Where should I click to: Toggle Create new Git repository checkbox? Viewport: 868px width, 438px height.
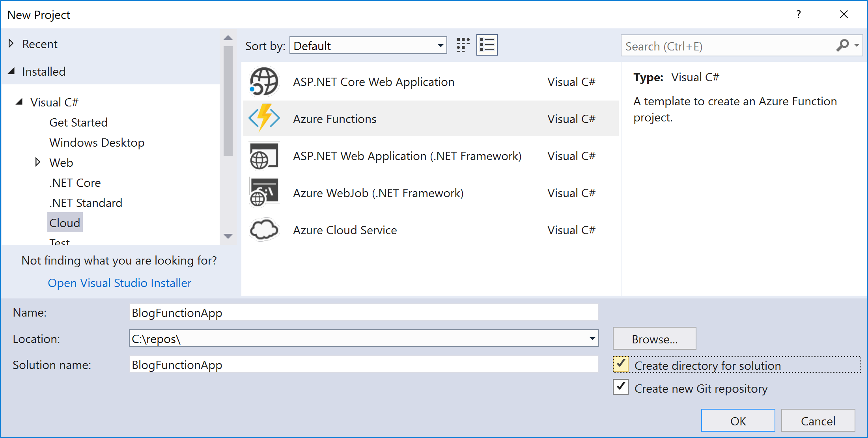(x=621, y=387)
